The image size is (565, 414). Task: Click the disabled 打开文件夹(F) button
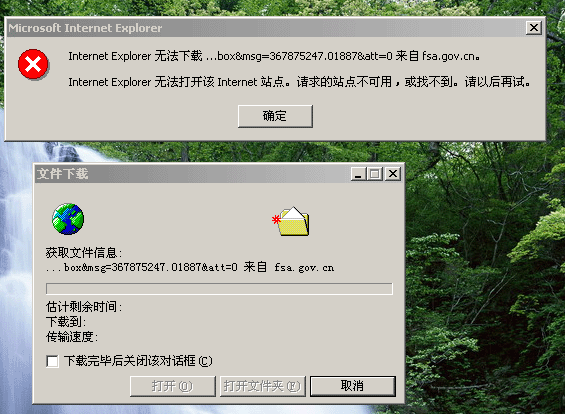tap(263, 386)
